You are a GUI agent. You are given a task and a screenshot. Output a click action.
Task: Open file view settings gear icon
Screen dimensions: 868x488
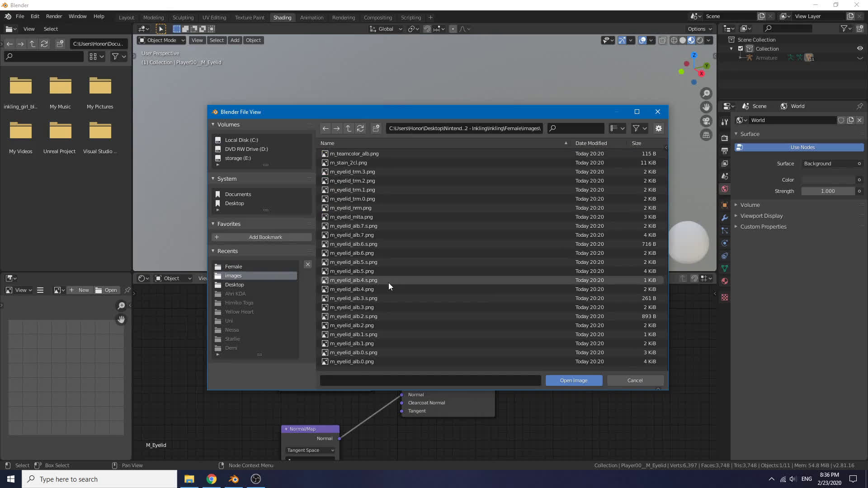[x=659, y=128]
